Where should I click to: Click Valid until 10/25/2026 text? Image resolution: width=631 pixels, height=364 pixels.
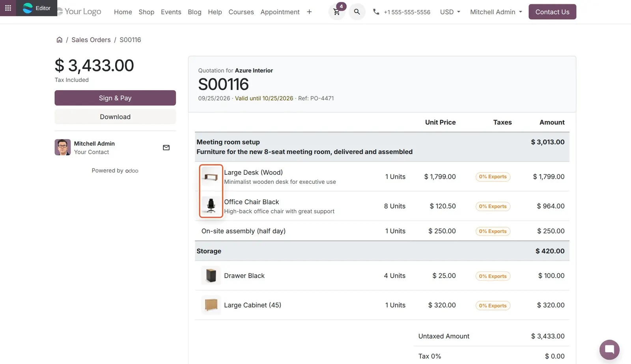(x=264, y=98)
